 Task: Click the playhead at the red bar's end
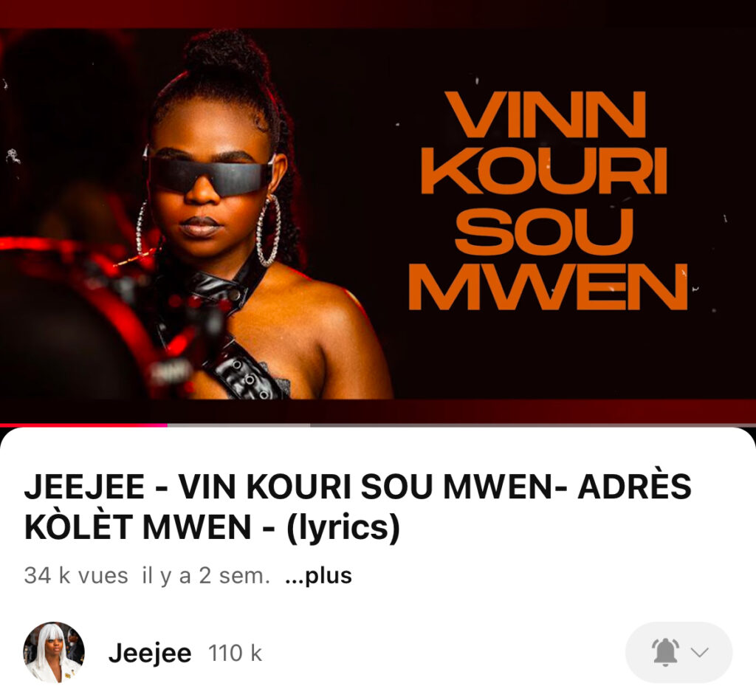167,425
